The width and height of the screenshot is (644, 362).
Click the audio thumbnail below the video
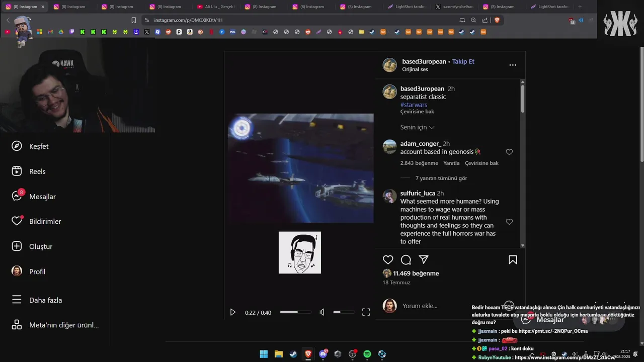300,252
